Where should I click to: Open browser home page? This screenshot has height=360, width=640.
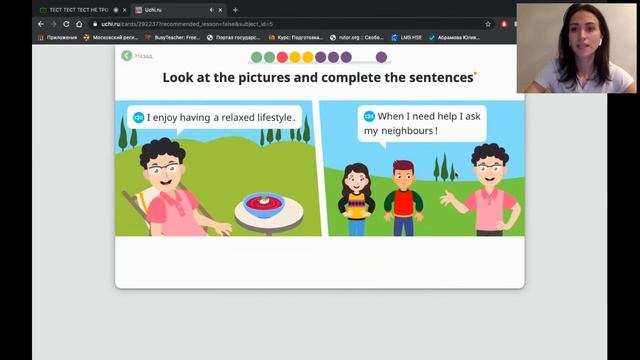coord(79,24)
